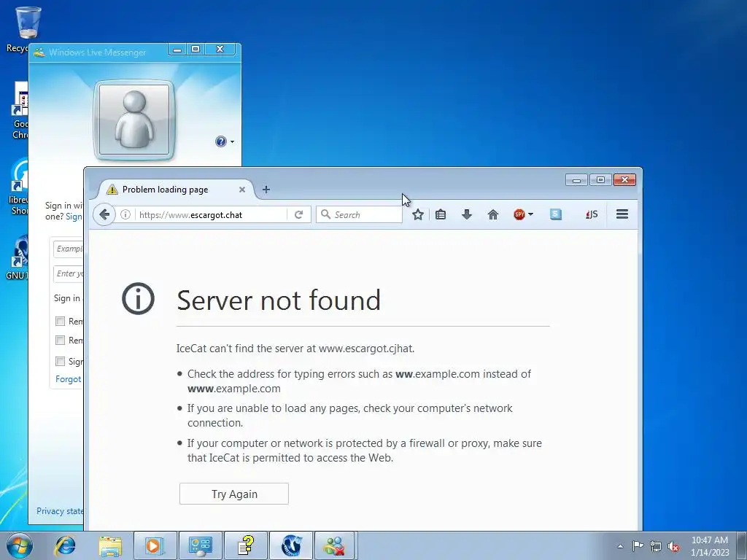
Task: Open the help question mark taskbar icon
Action: click(x=246, y=545)
